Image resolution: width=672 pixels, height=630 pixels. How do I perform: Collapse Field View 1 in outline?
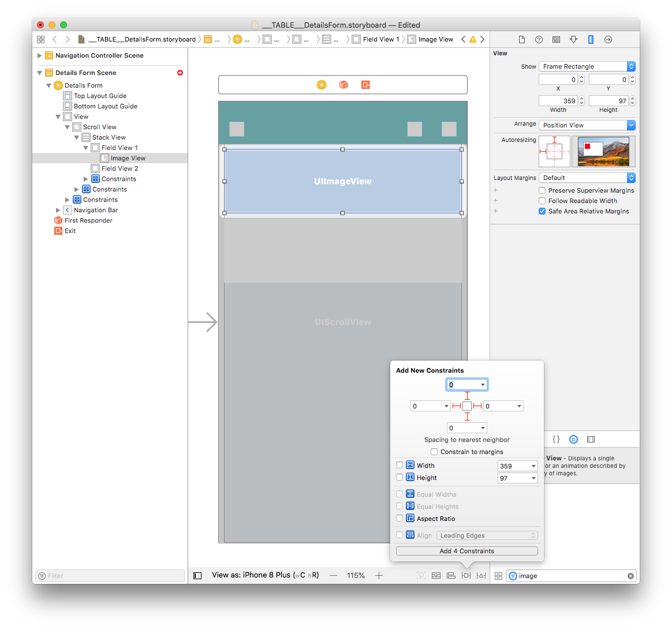(x=85, y=148)
